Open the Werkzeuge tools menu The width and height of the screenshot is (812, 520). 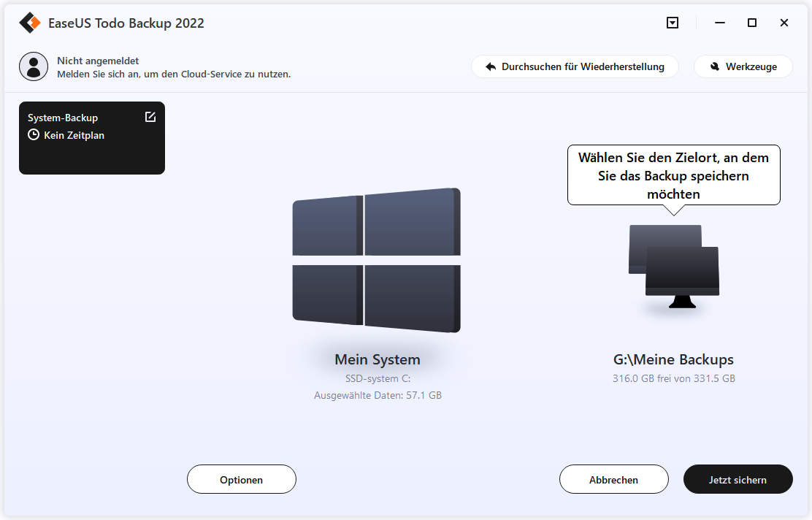(743, 66)
